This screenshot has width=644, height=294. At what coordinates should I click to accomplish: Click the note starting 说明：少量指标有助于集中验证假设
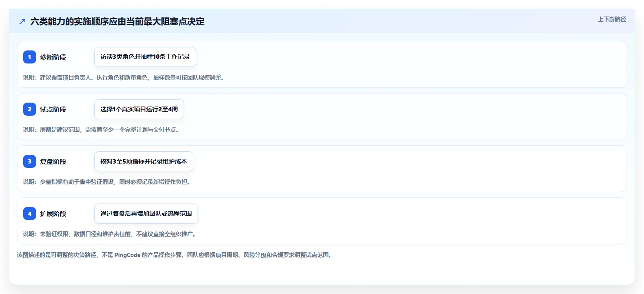(107, 182)
